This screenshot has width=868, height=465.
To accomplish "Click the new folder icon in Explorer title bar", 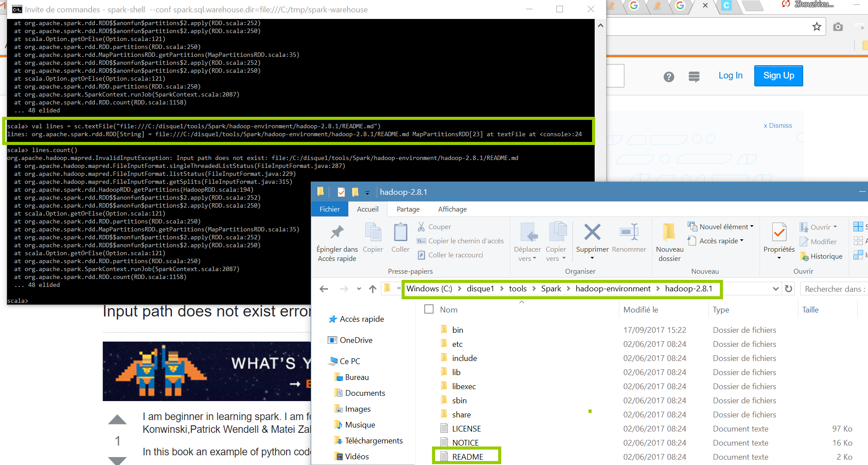I will tap(355, 192).
